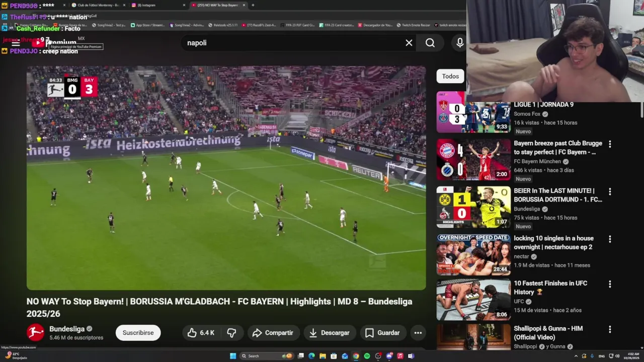Open the Dortmund 1-0 highlights thumbnail
This screenshot has height=362, width=644.
pyautogui.click(x=473, y=207)
